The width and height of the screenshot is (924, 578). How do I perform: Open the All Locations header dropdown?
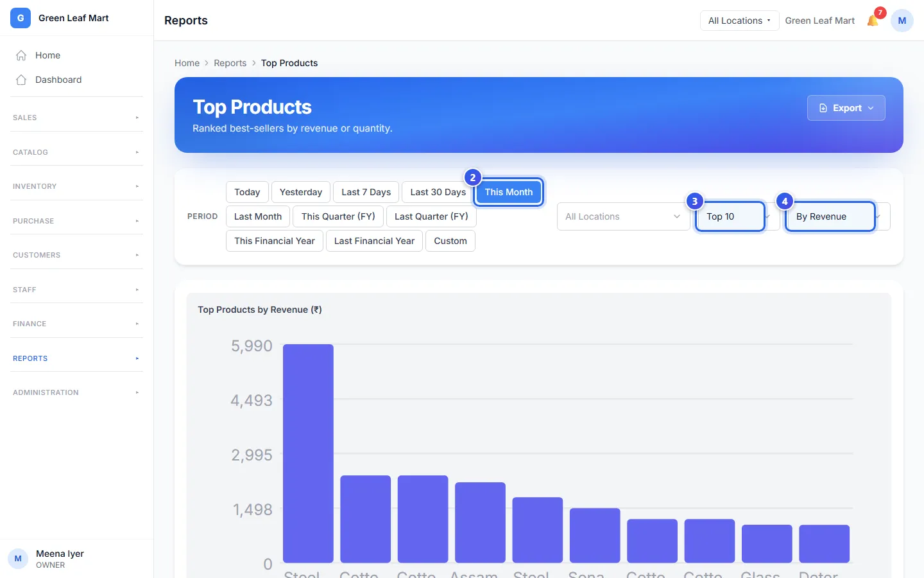pos(739,21)
